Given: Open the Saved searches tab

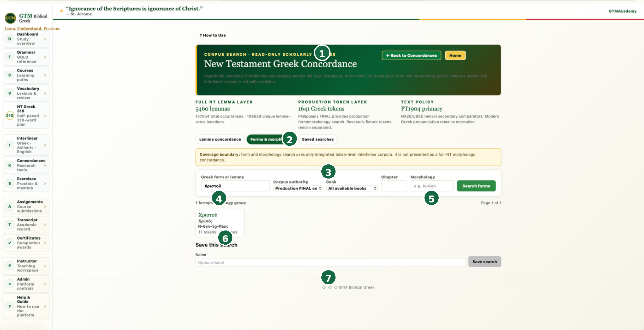Looking at the screenshot, I should tap(318, 139).
